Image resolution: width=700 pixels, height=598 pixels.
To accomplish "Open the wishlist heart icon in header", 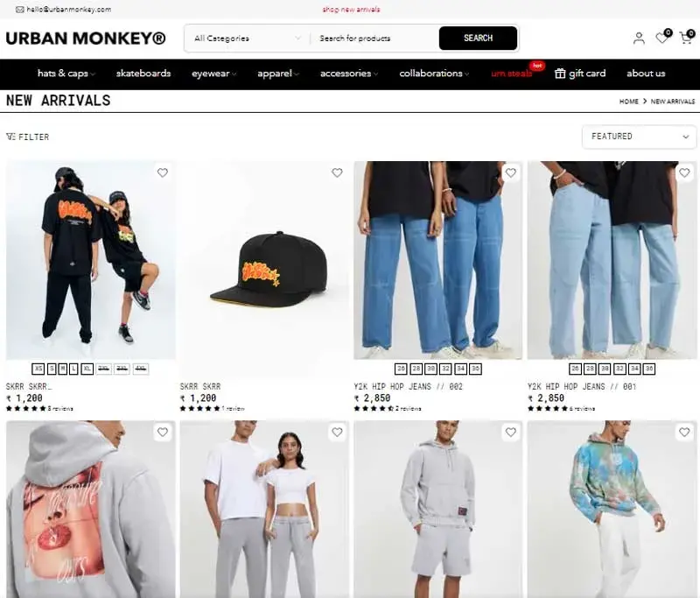I will click(662, 38).
